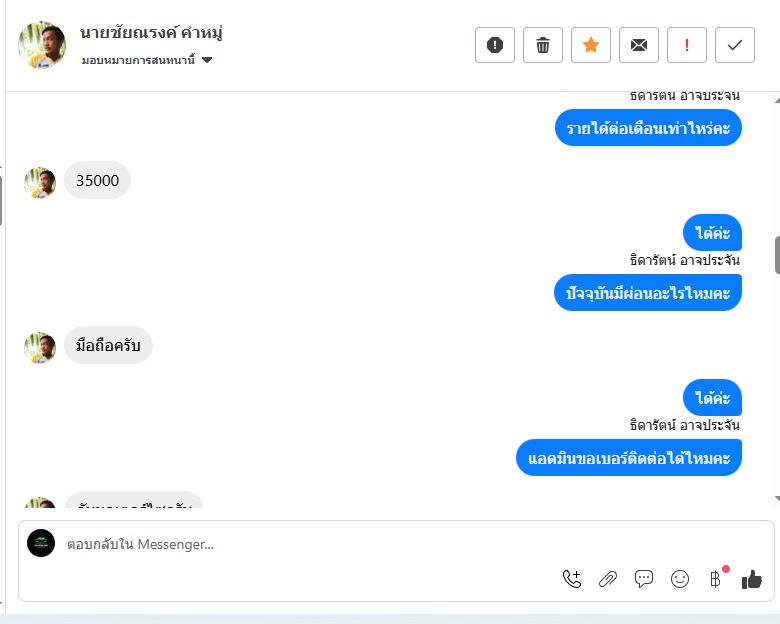Click contact name นายชัยณรงค์ คำหมู่
This screenshot has width=780, height=624.
[x=151, y=33]
